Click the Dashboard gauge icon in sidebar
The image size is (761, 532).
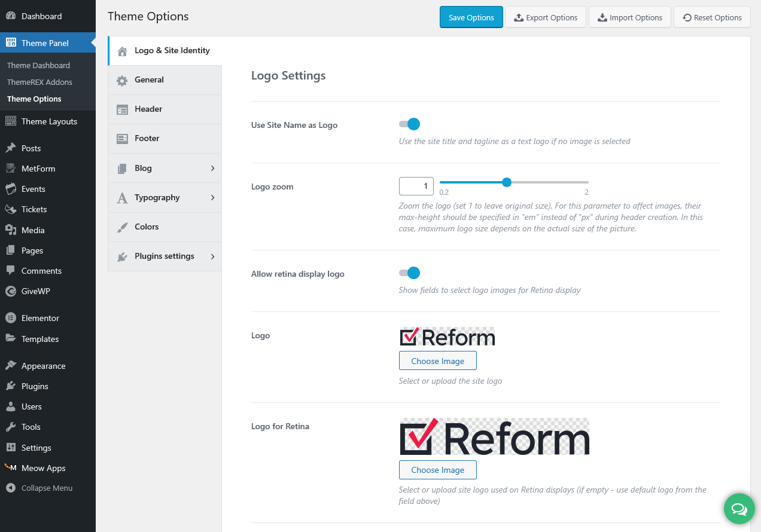(11, 16)
